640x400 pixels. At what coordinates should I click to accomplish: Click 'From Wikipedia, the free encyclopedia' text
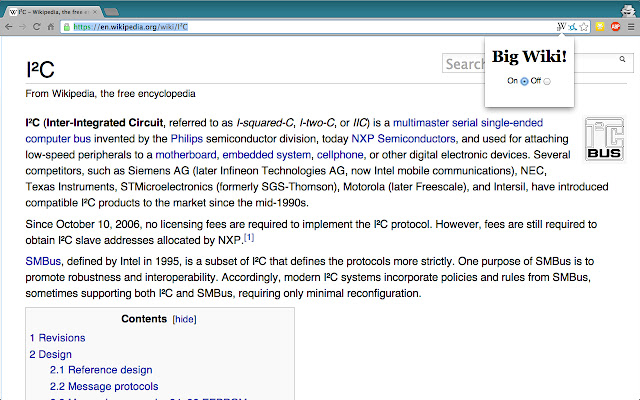click(x=110, y=93)
